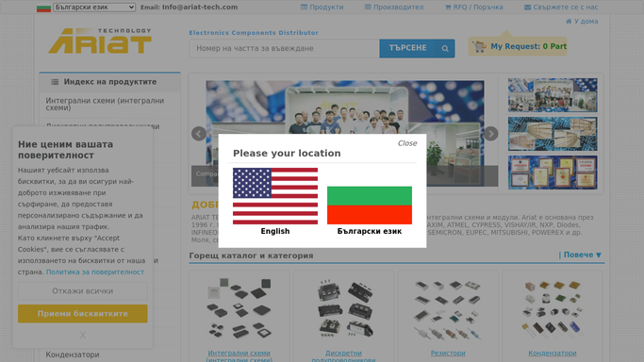The height and width of the screenshot is (362, 644).
Task: Expand the Повече dropdown
Action: click(581, 255)
